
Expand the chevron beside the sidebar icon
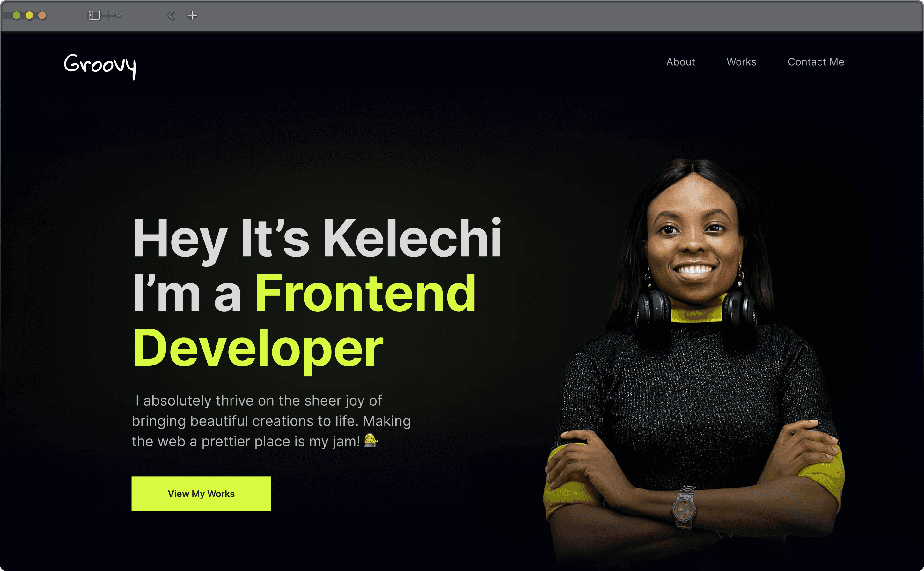[x=119, y=16]
